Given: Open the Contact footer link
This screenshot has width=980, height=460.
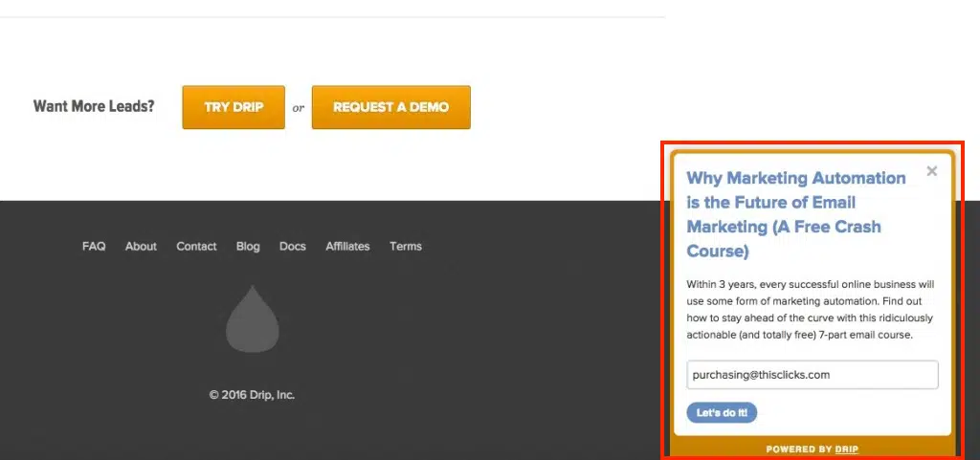Looking at the screenshot, I should [196, 246].
